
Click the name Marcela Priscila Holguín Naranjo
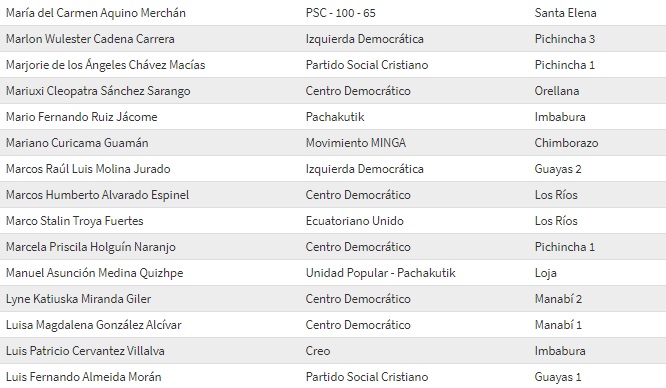point(90,247)
